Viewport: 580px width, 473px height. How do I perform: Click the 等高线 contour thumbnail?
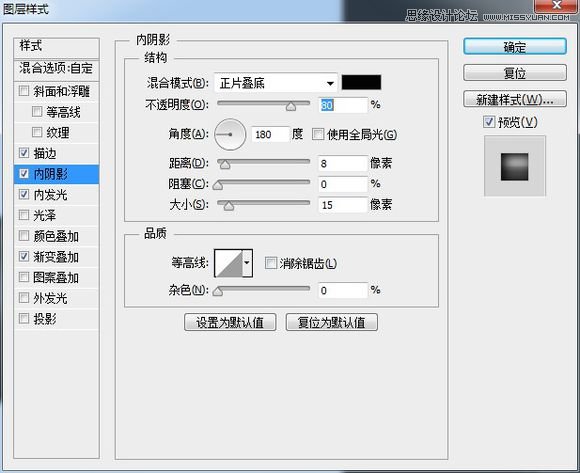(229, 263)
